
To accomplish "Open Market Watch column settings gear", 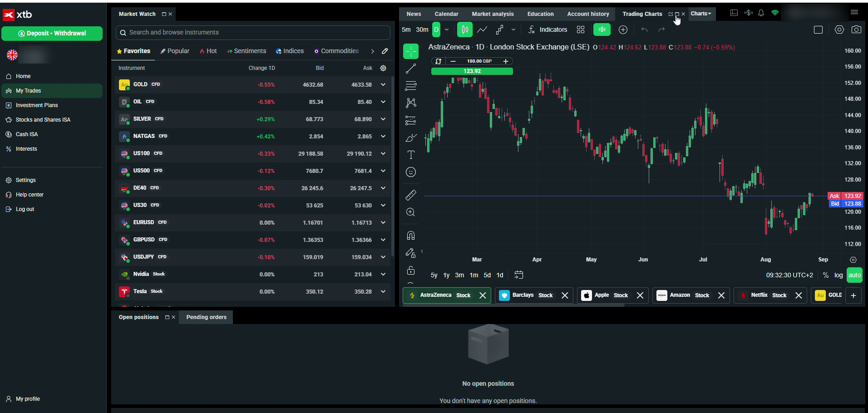I will point(383,68).
